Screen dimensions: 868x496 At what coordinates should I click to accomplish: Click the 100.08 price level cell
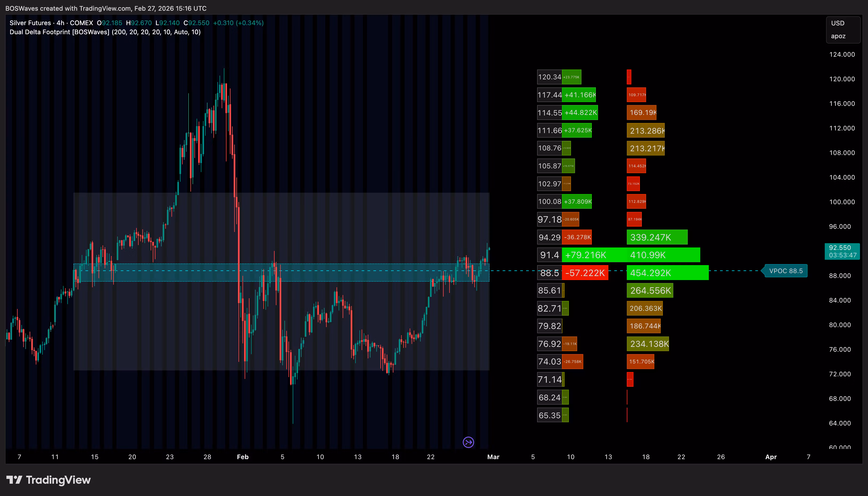[549, 202]
